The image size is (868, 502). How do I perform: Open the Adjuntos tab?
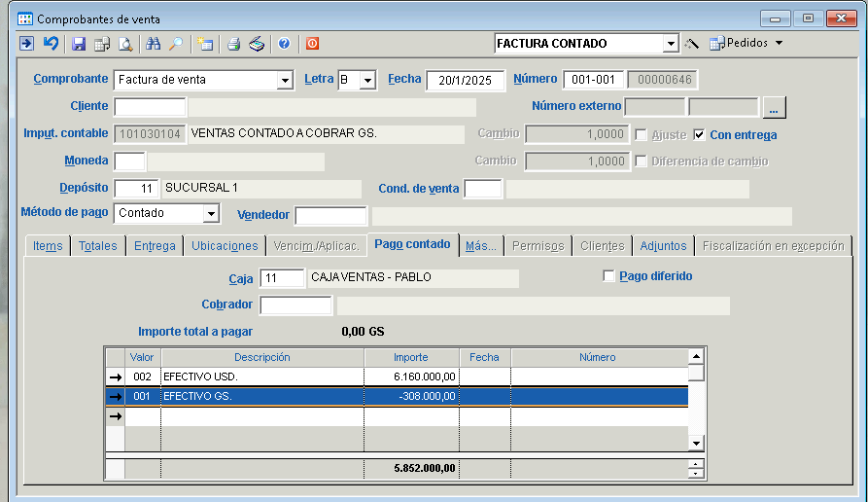(x=663, y=246)
